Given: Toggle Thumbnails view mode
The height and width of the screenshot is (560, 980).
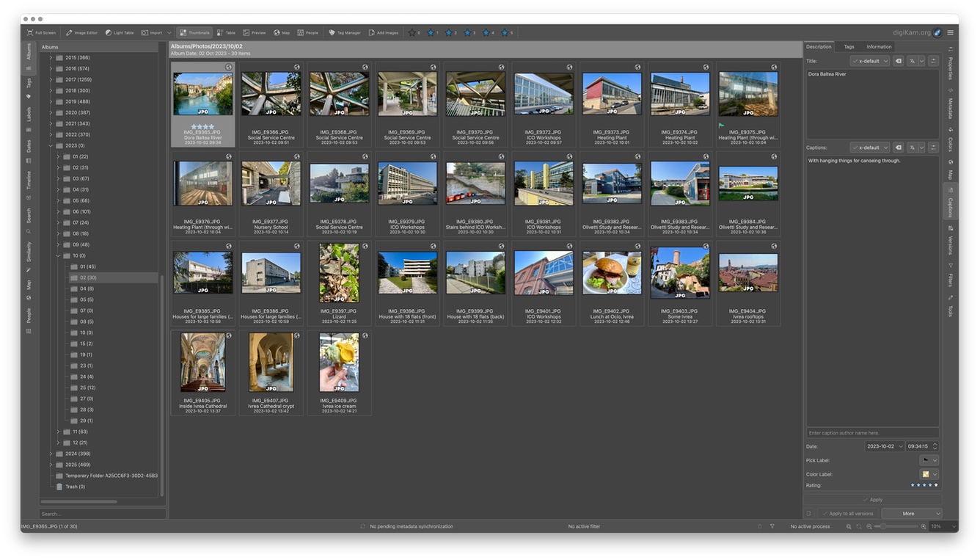Looking at the screenshot, I should point(194,33).
